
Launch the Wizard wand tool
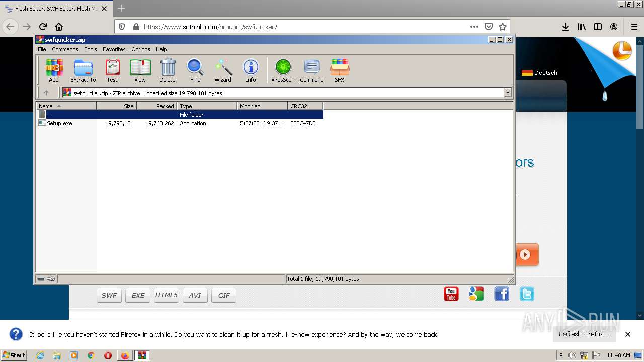pyautogui.click(x=223, y=70)
